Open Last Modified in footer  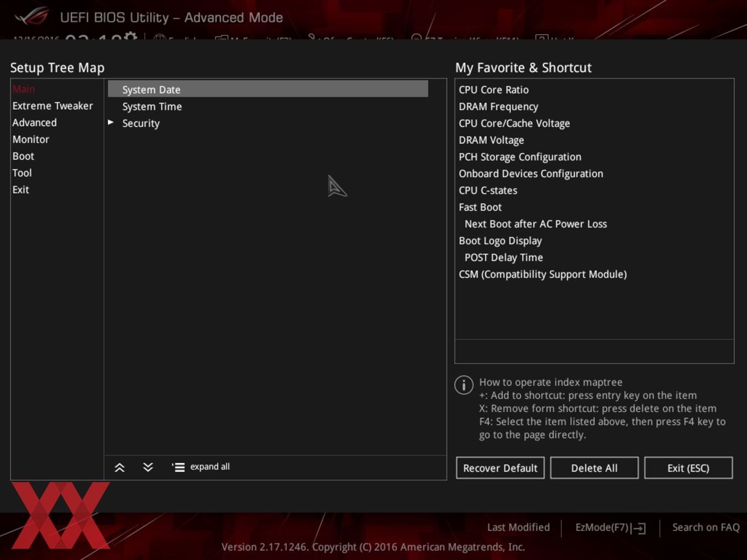point(519,527)
